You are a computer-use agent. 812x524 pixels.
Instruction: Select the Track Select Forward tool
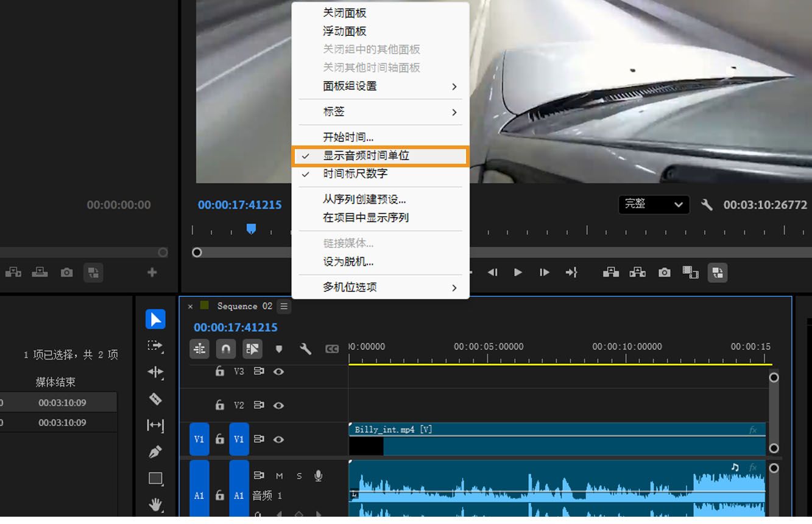pos(156,347)
